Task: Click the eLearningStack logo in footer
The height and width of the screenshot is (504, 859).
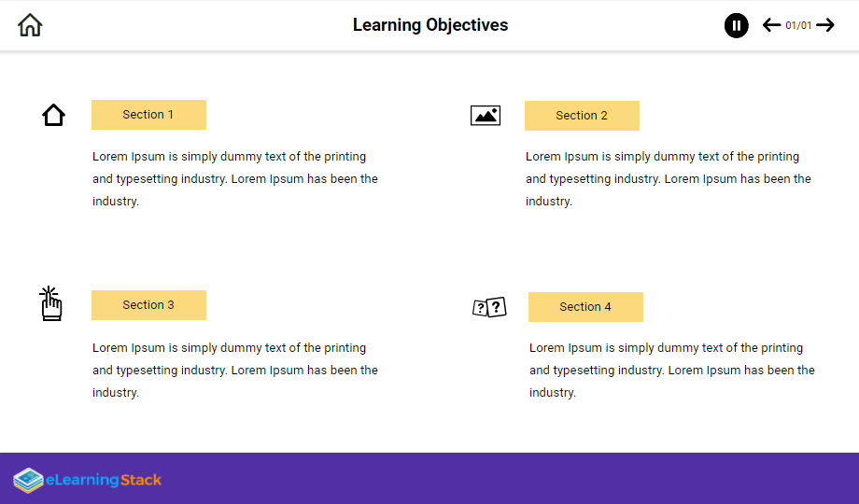Action: point(88,480)
